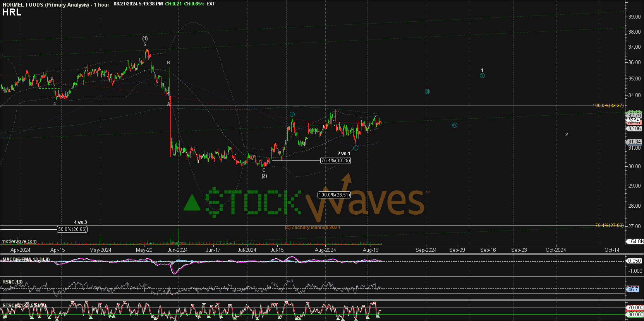
Task: Click the EXT session indicator
Action: tap(211, 4)
